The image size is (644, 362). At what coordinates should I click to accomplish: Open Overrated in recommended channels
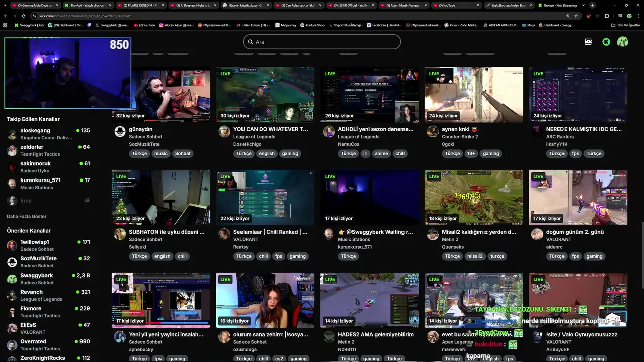[x=49, y=345]
